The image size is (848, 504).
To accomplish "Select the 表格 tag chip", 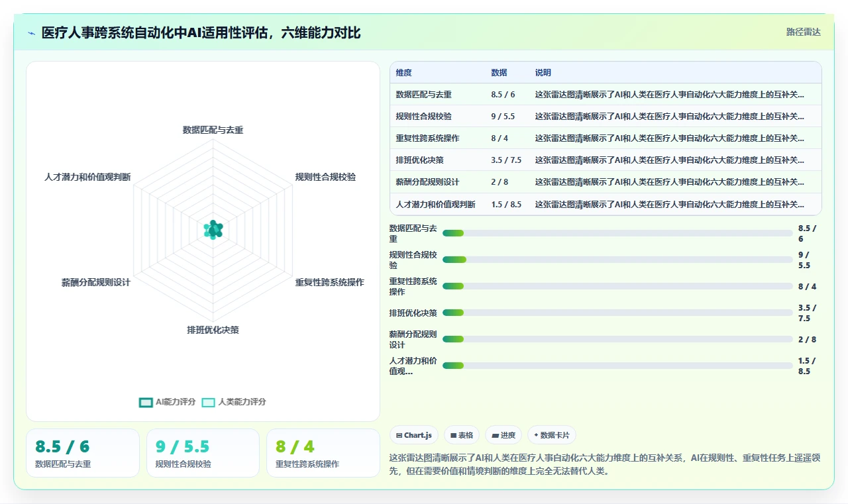I will (462, 435).
